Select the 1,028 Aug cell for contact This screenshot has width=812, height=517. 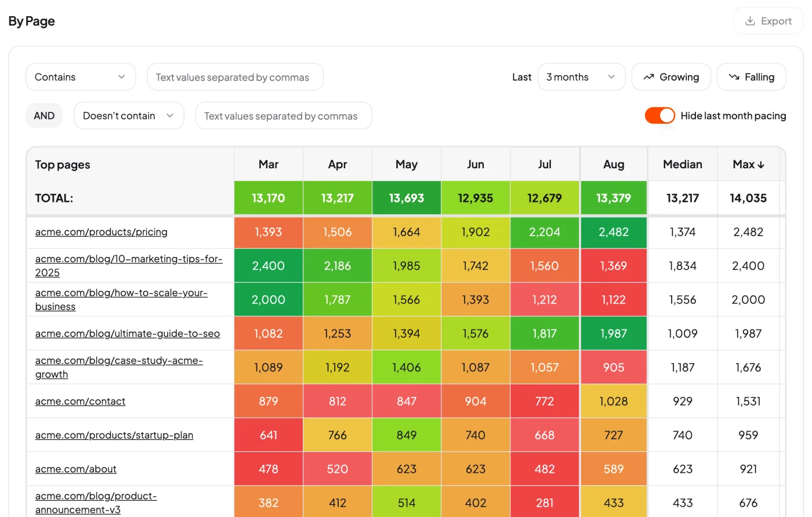[614, 402]
